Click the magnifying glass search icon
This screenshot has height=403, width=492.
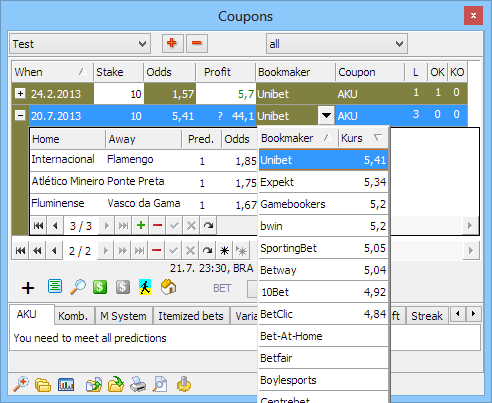[78, 287]
